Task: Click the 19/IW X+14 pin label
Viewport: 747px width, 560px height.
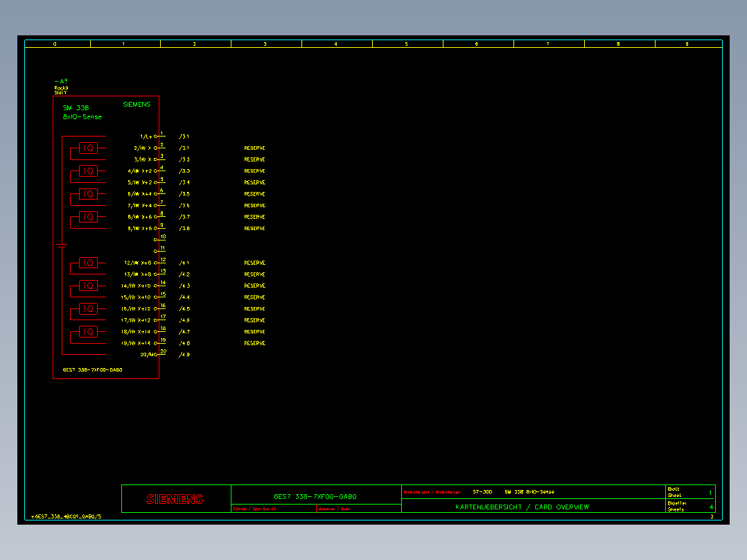Action: [136, 343]
